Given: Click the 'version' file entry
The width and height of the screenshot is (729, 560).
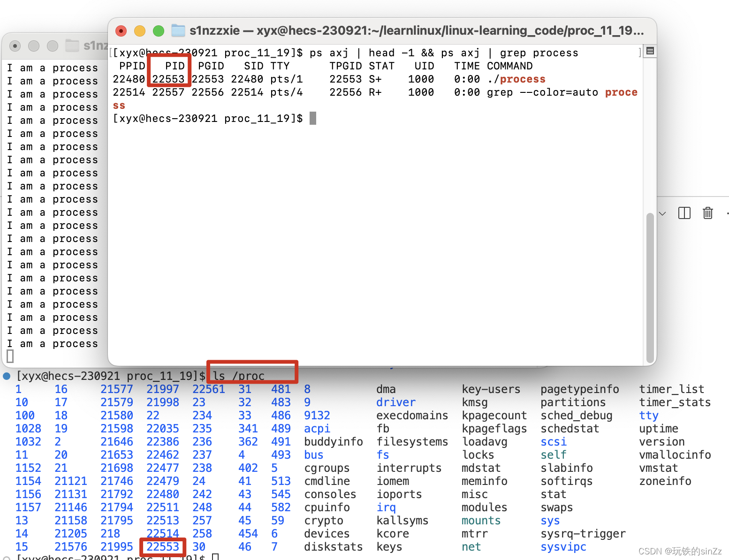Looking at the screenshot, I should tap(662, 442).
